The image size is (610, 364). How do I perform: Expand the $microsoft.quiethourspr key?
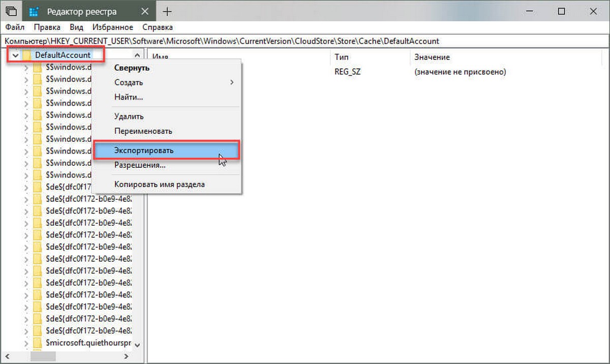[x=26, y=343]
